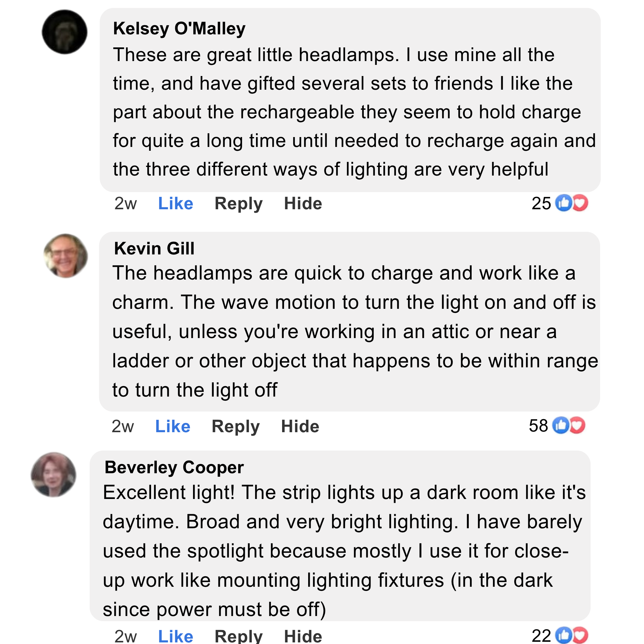Hide Kelsey O'Malley's comment
644x644 pixels.
click(303, 203)
